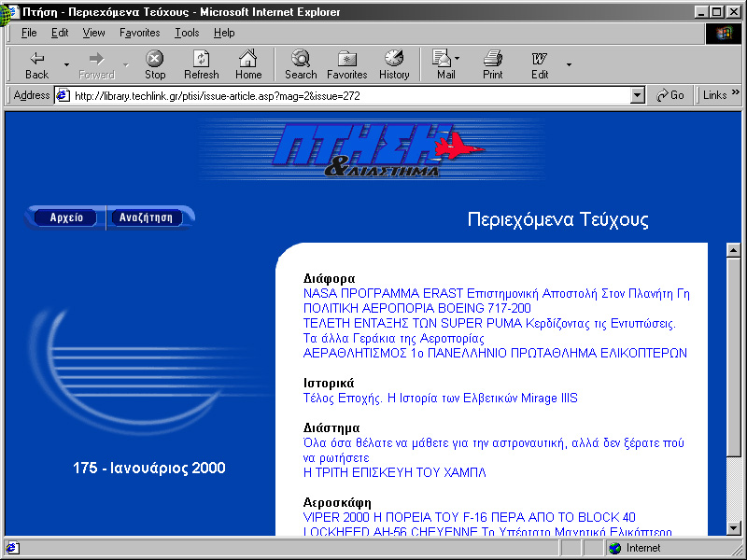This screenshot has height=560, width=747.
Task: Click the Διάστημα section heading
Action: (x=331, y=427)
